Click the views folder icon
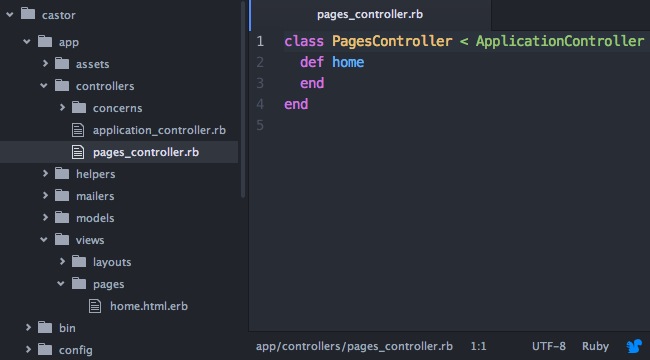Screen dimensions: 650x360 (62, 239)
